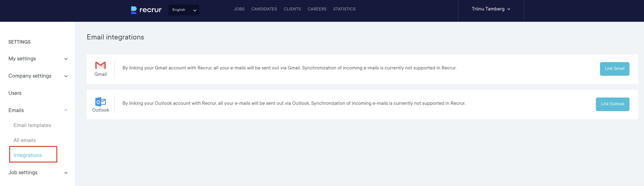View the Statistics page

pyautogui.click(x=344, y=9)
